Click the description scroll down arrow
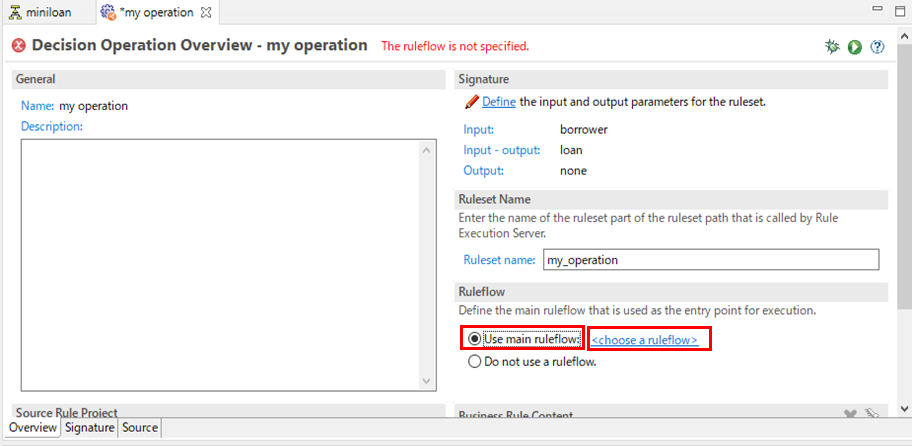Viewport: 912px width, 446px height. (x=426, y=381)
